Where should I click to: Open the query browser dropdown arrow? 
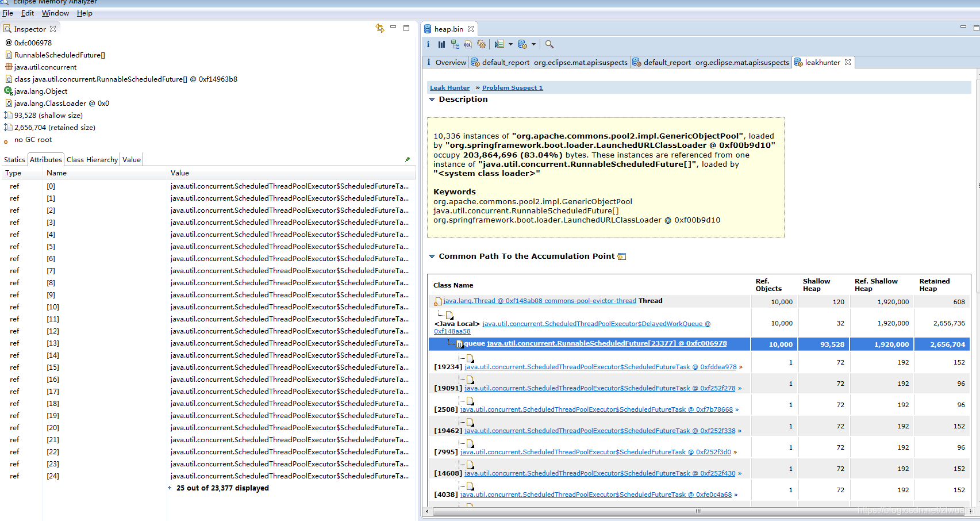(510, 44)
